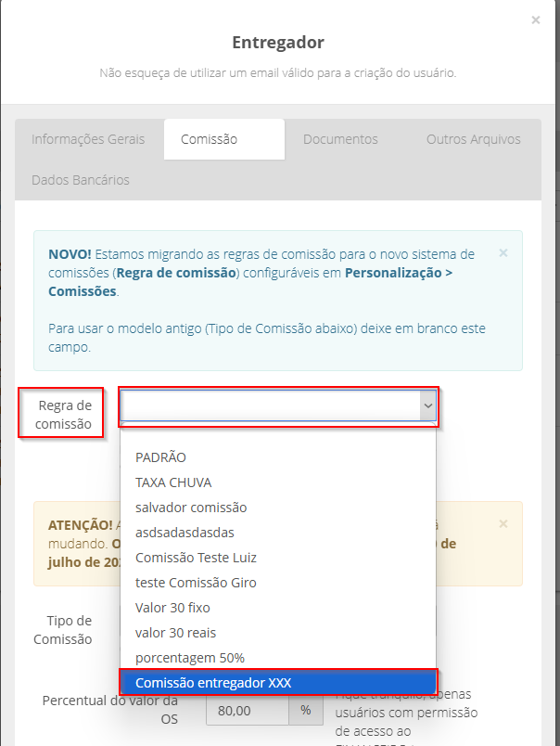
Task: Close the Entregador modal dialog
Action: click(536, 20)
